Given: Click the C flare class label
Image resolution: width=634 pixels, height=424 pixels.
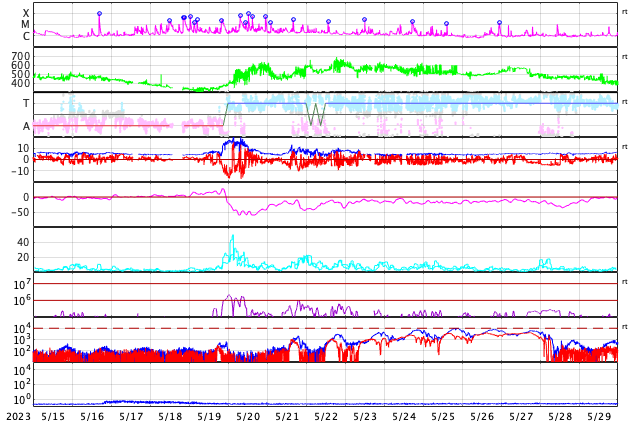Looking at the screenshot, I should point(26,36).
